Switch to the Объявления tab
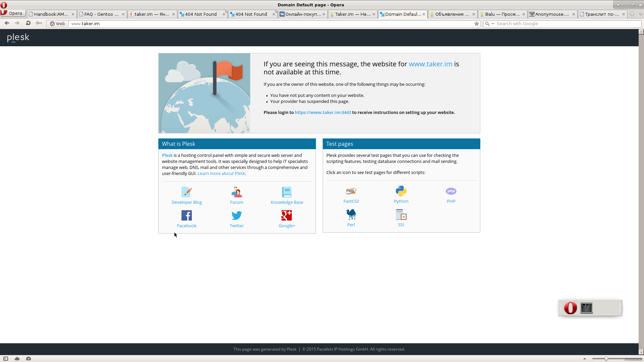The width and height of the screenshot is (644, 362). tap(452, 14)
